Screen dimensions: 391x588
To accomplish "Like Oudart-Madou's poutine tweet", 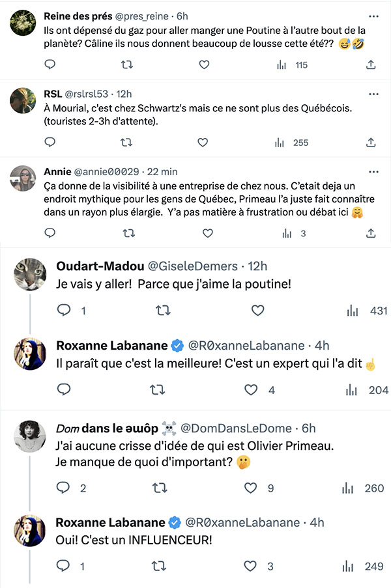I will pos(257,311).
